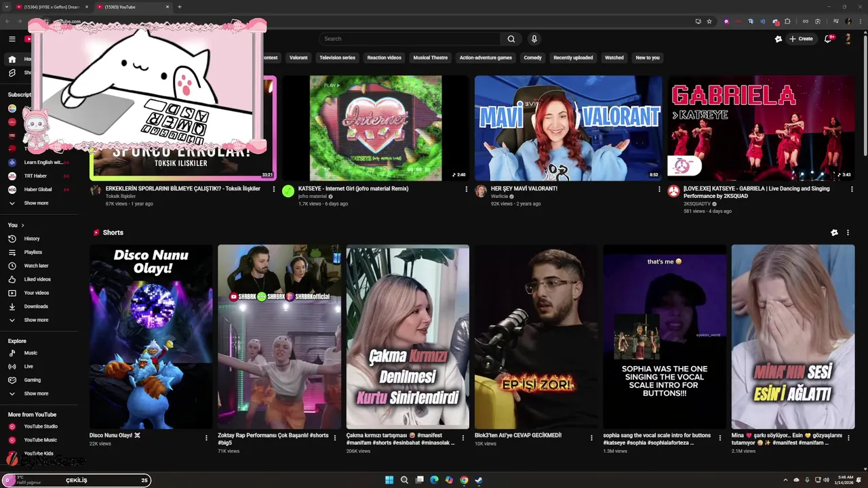
Task: Select the Comedy chip
Action: point(533,58)
